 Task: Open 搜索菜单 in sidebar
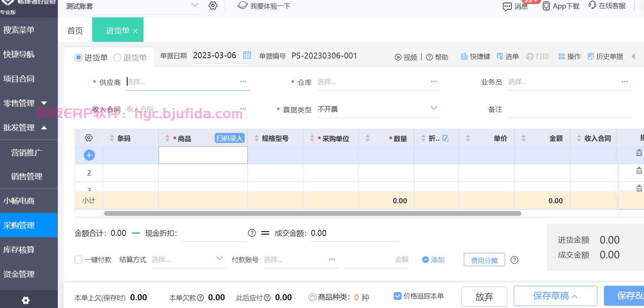coord(19,30)
